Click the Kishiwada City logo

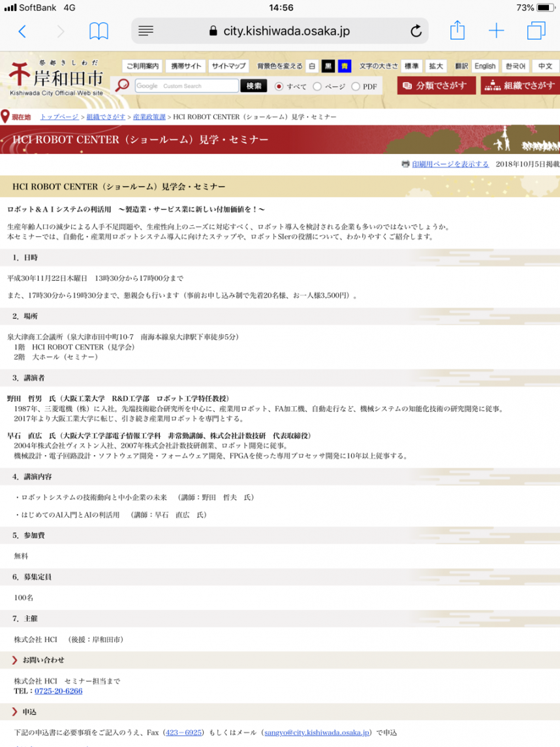pos(55,78)
